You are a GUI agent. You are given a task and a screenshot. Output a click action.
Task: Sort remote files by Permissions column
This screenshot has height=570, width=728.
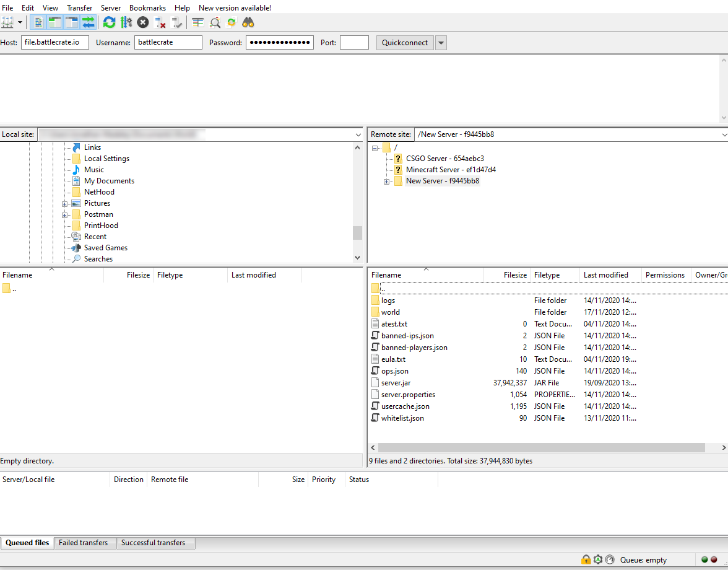[x=666, y=275]
